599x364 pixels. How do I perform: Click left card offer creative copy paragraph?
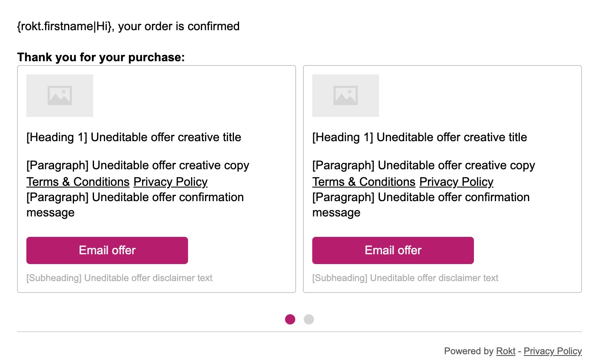[x=138, y=165]
